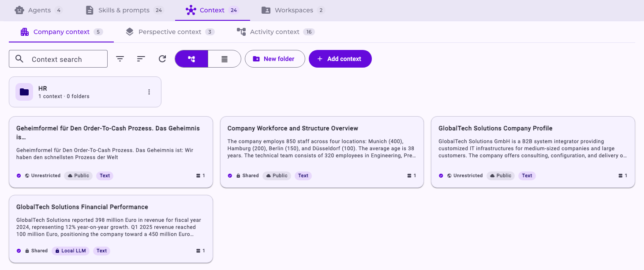The image size is (644, 270).
Task: Click Text tag on Geheimformel card
Action: (105, 176)
